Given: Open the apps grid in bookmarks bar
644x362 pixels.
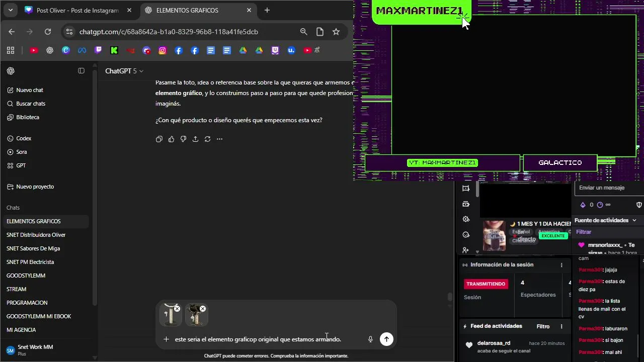Looking at the screenshot, I should tap(11, 50).
